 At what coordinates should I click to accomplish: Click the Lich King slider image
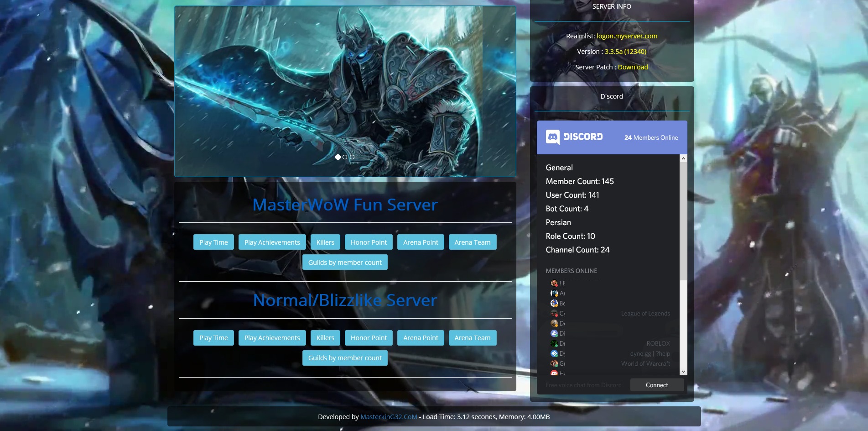(345, 91)
